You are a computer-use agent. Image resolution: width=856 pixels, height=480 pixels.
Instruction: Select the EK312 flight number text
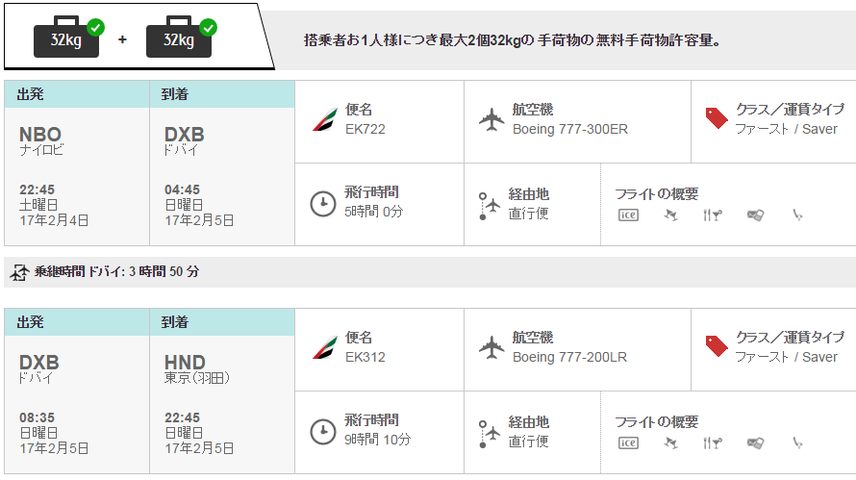(x=365, y=357)
